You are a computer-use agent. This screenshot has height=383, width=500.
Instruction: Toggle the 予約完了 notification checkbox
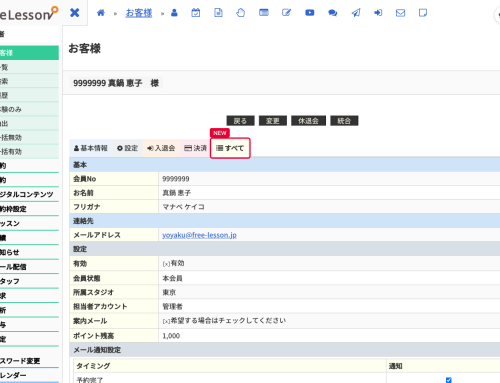[449, 380]
